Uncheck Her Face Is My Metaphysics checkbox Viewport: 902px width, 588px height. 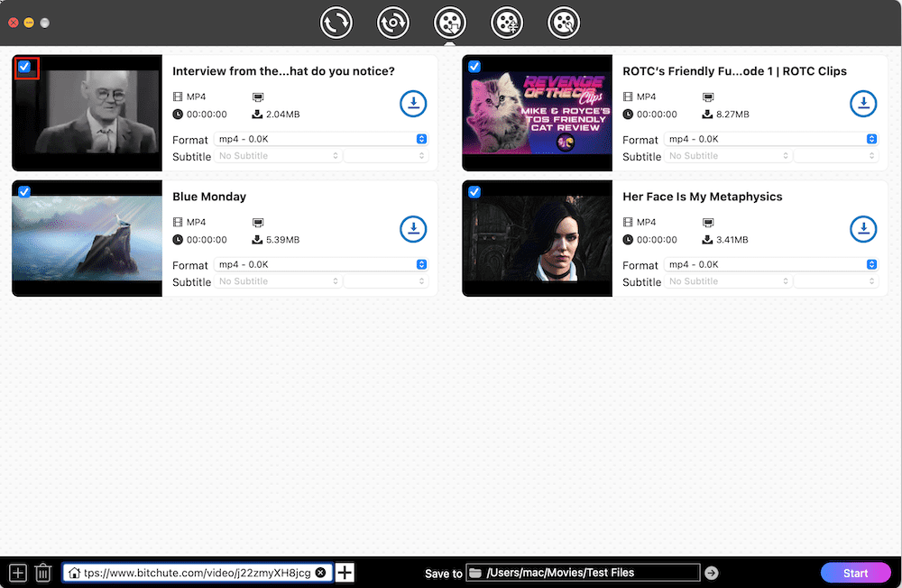point(474,191)
